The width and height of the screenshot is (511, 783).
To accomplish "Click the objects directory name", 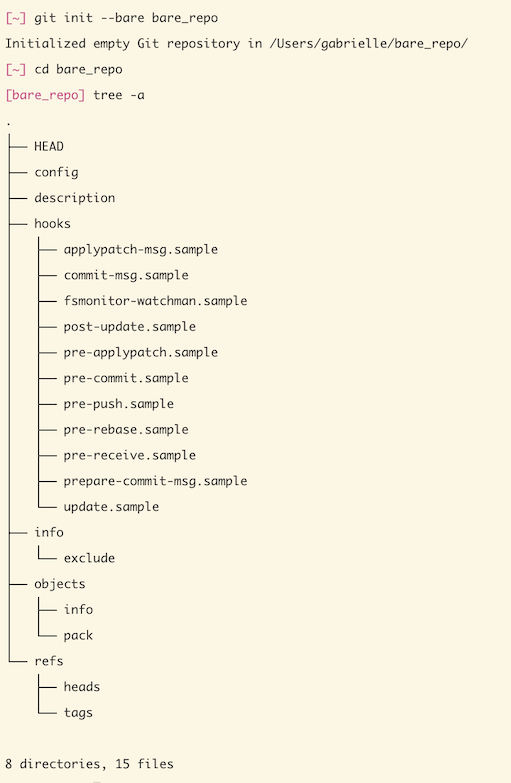I will [60, 584].
